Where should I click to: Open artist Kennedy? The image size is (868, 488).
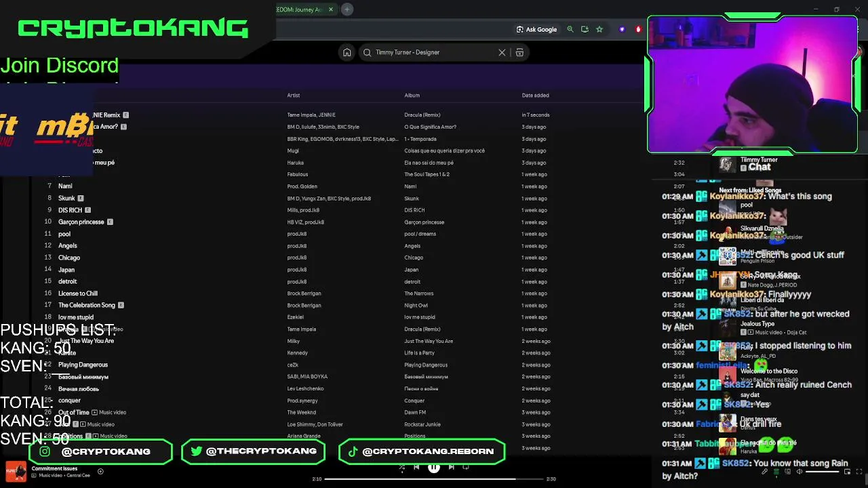click(x=297, y=353)
